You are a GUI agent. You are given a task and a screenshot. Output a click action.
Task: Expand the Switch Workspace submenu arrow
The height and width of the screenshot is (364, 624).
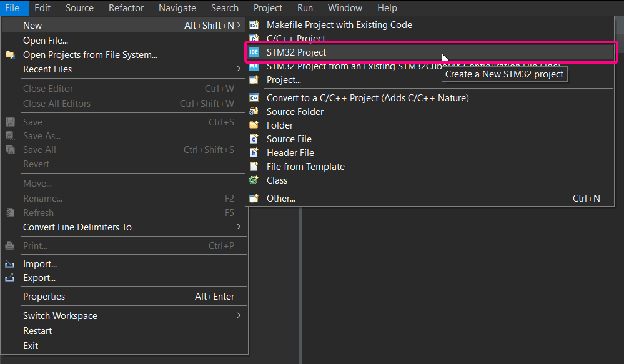click(239, 315)
